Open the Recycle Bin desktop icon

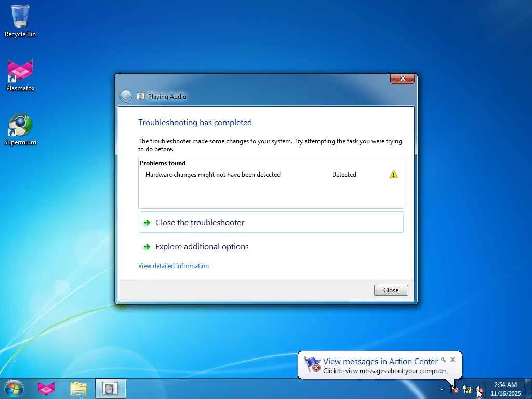coord(20,21)
